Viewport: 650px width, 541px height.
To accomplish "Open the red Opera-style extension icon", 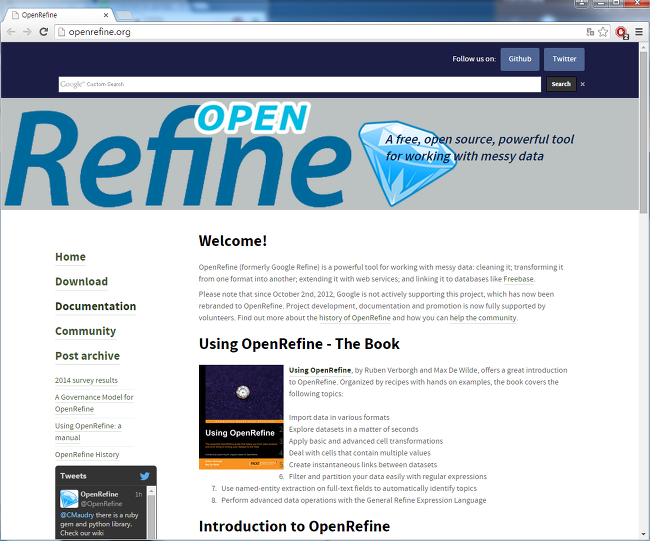I will tap(622, 32).
